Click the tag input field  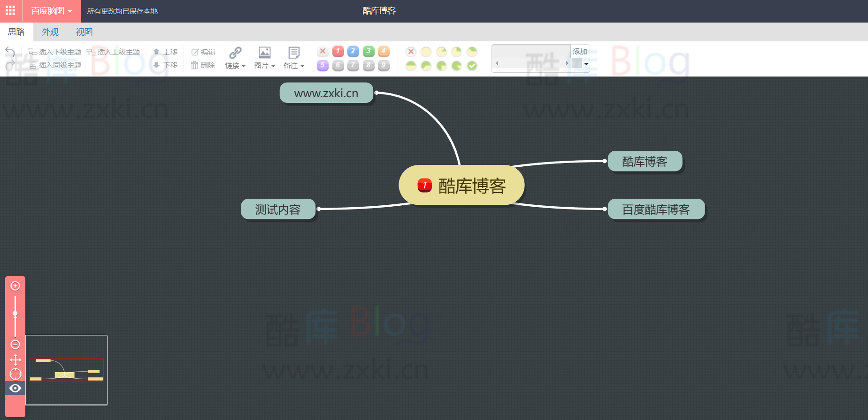click(x=531, y=51)
